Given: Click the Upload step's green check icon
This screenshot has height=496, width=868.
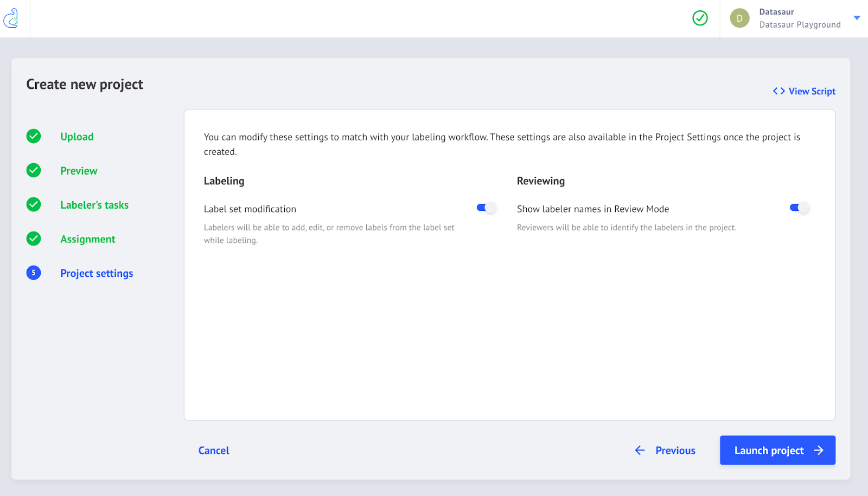Looking at the screenshot, I should 33,136.
